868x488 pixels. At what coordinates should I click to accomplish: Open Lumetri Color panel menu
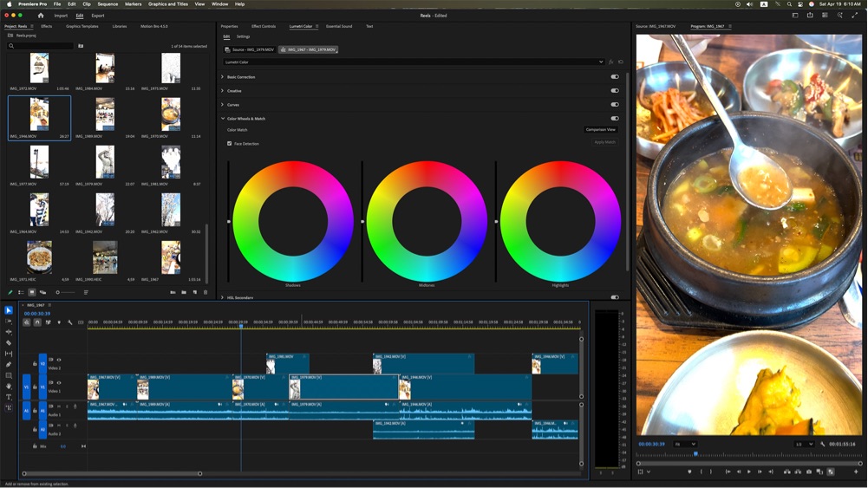click(x=317, y=26)
